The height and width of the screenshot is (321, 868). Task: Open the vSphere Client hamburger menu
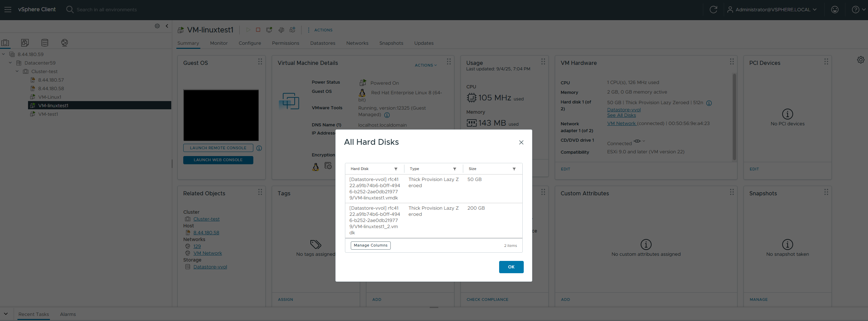8,10
